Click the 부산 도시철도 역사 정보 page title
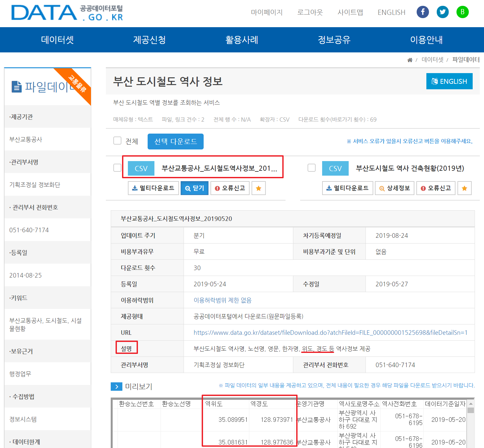The width and height of the screenshot is (484, 448). [x=168, y=81]
